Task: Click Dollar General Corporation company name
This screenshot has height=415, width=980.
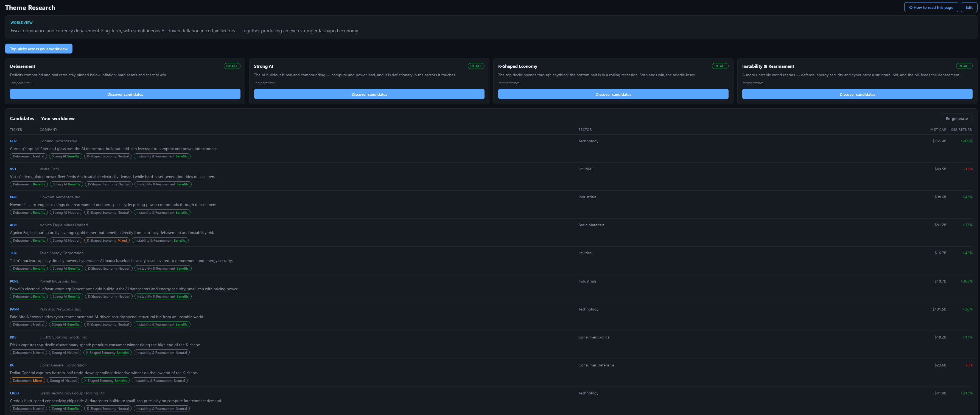Action: pos(63,365)
